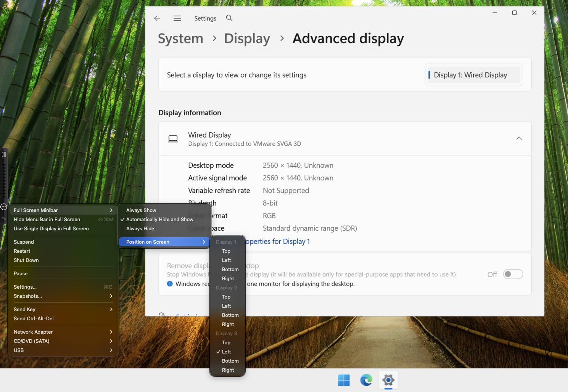Choose Right position under Display 3
Image resolution: width=568 pixels, height=392 pixels.
point(228,370)
